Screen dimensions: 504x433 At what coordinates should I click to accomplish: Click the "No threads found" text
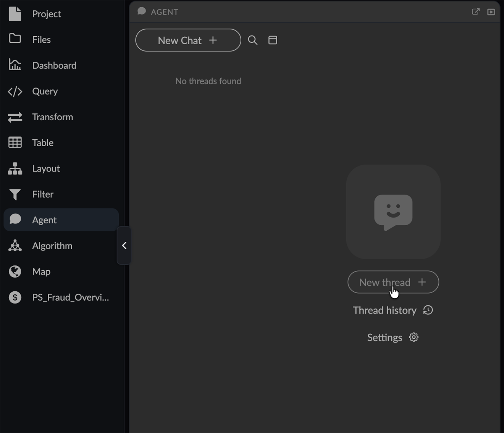coord(208,81)
